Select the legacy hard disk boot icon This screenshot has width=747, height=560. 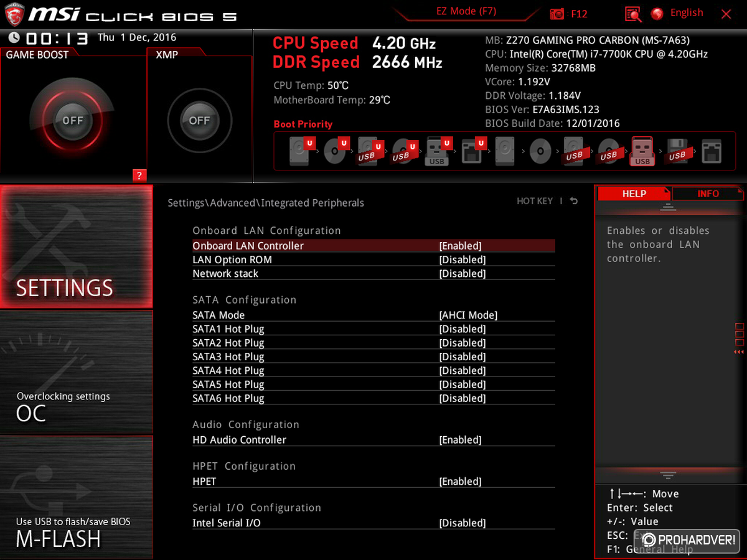pos(505,151)
